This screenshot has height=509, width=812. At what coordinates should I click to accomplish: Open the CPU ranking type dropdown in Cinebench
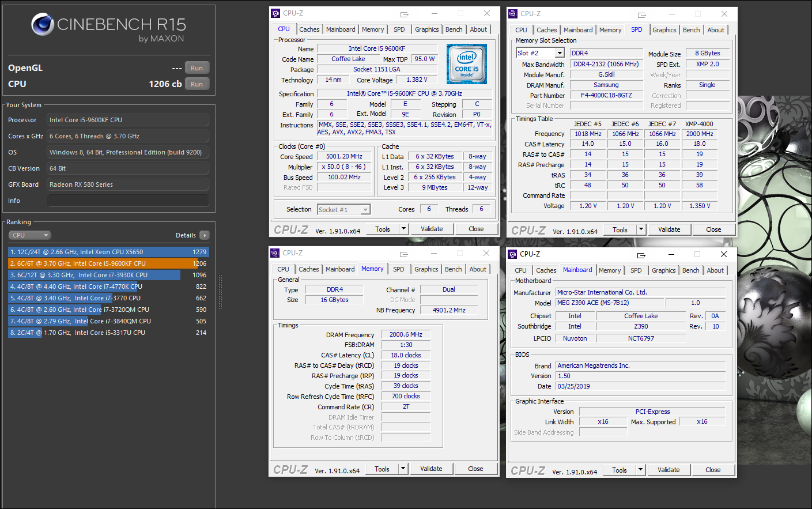coord(30,235)
